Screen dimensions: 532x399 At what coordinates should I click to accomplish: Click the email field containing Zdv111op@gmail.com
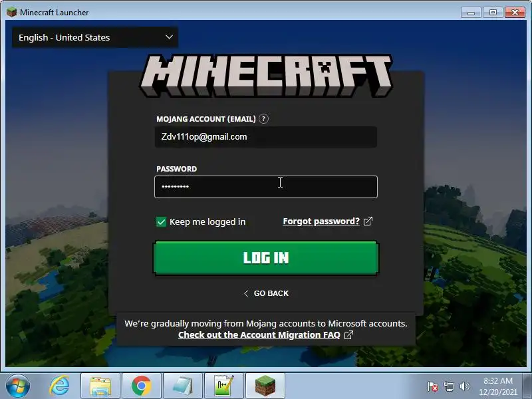pyautogui.click(x=265, y=137)
